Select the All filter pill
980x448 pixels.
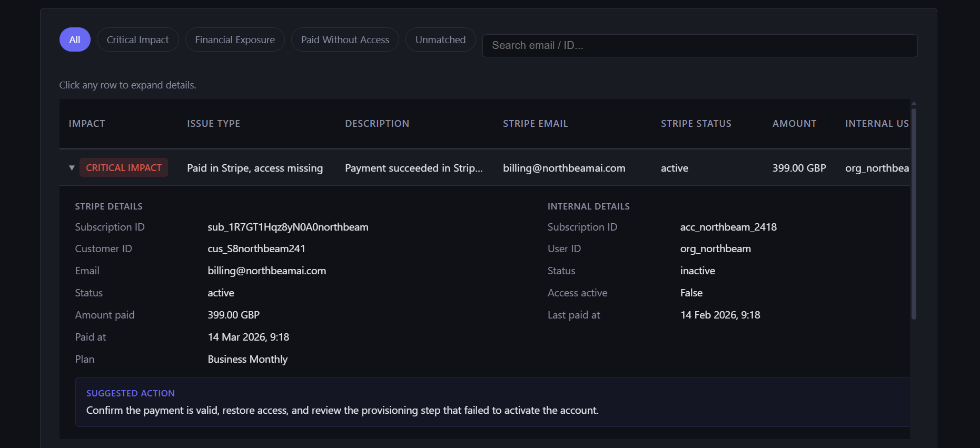[x=75, y=40]
